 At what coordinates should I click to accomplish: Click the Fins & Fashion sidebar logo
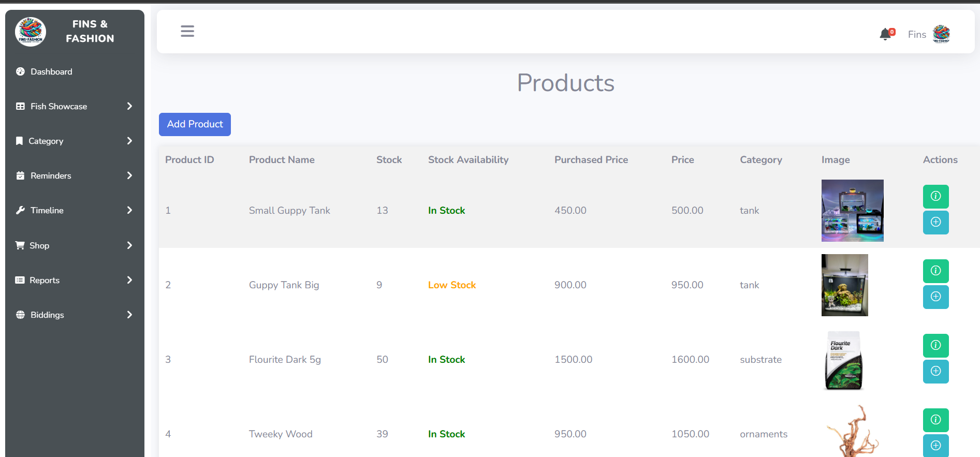[31, 32]
